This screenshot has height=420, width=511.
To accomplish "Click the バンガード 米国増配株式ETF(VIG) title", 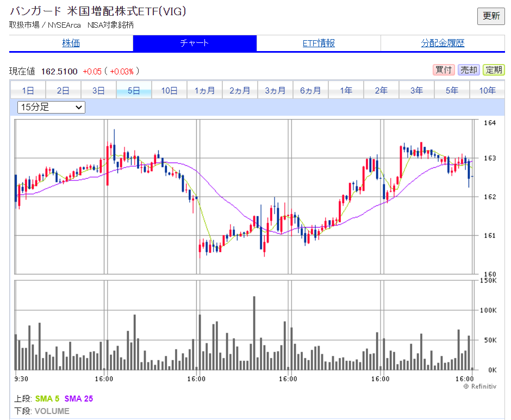I will [98, 11].
